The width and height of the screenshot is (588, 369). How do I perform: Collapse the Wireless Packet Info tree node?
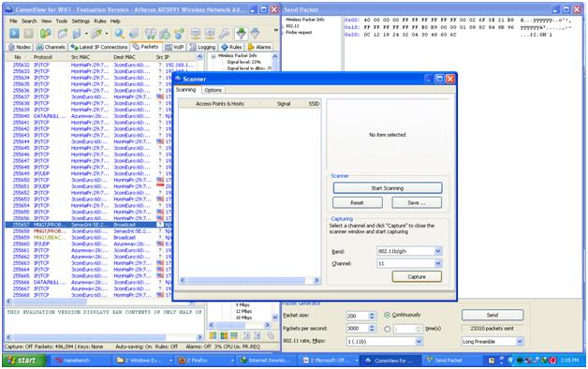point(213,56)
